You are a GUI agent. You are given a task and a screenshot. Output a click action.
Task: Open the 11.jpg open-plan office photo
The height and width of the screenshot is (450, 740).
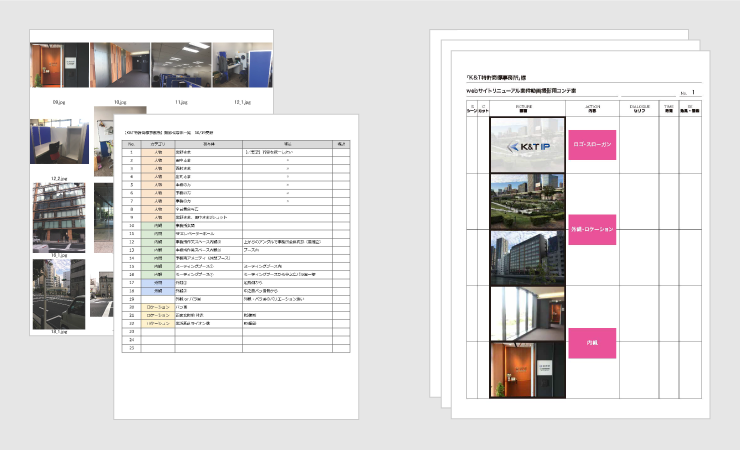(x=181, y=65)
